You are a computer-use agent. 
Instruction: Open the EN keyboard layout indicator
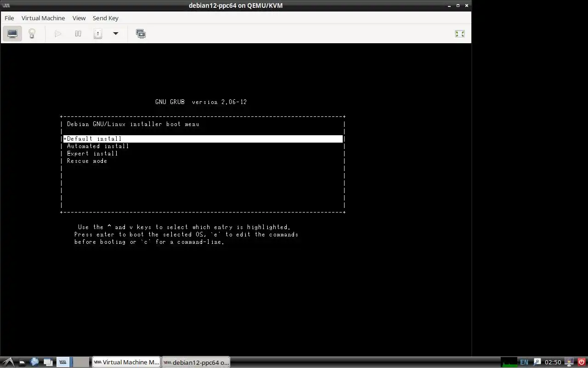[x=524, y=362]
